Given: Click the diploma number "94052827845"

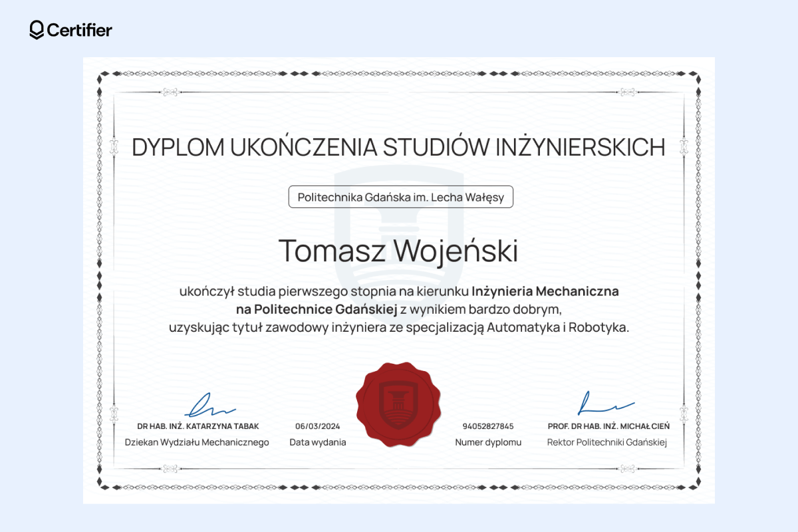Looking at the screenshot, I should [488, 426].
